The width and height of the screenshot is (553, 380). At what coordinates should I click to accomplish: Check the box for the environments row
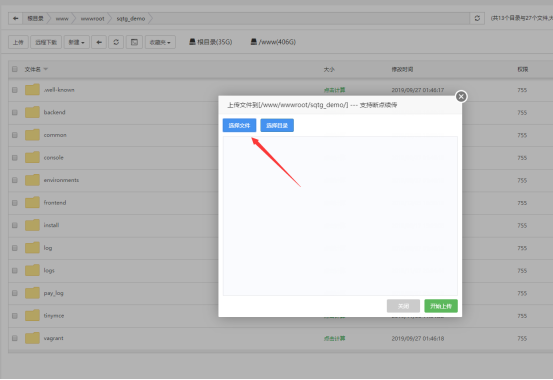(x=15, y=180)
